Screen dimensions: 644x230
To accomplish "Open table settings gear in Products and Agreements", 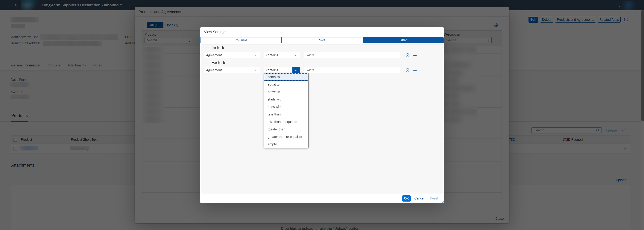I will [x=496, y=25].
